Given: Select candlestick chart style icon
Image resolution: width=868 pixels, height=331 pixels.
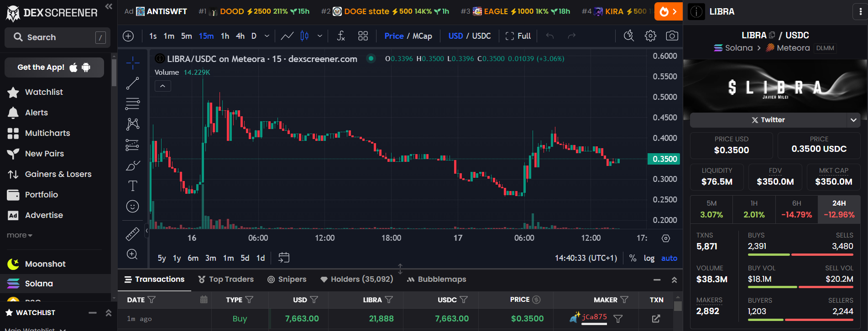Looking at the screenshot, I should pyautogui.click(x=304, y=36).
